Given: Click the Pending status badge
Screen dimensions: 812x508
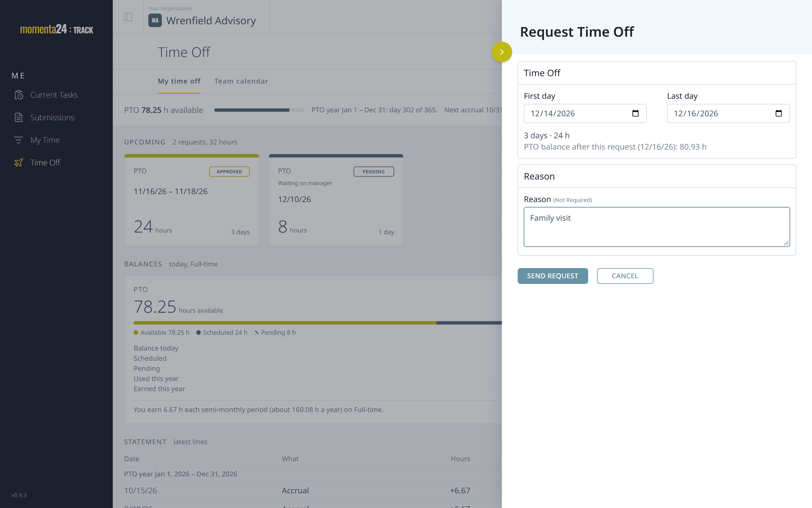Looking at the screenshot, I should coord(374,171).
